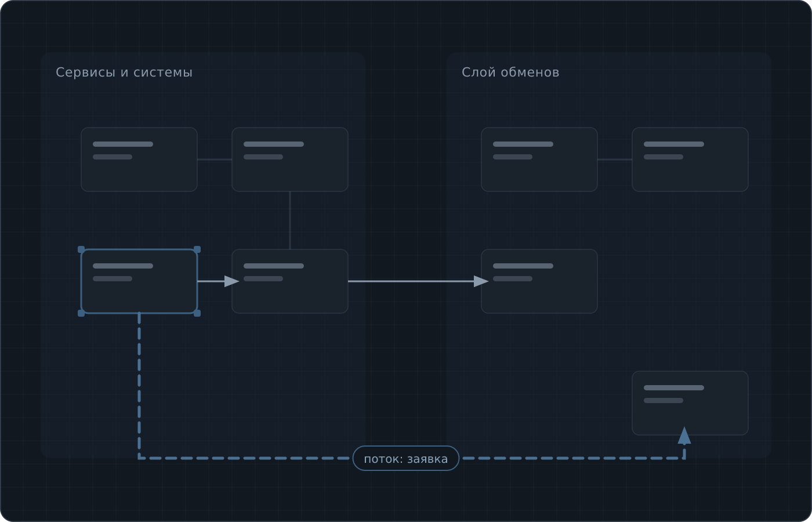Viewport: 812px width, 522px height.
Task: Select the Слой обменов node the long arrow enters
Action: [539, 281]
